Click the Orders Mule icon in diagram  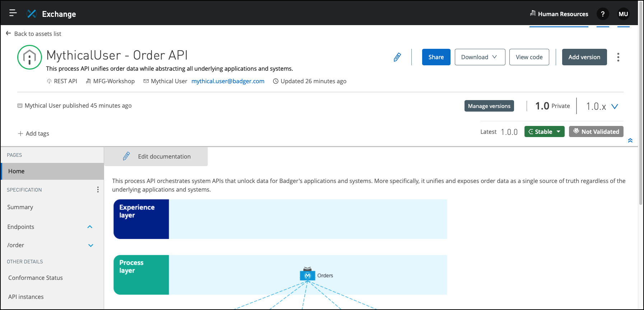307,274
